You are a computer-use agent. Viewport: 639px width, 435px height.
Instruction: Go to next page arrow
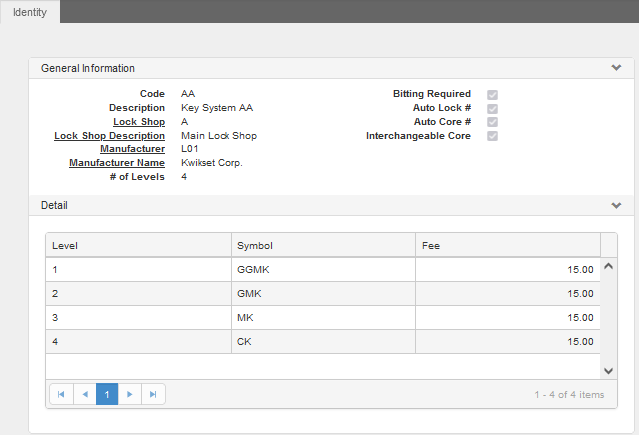click(130, 394)
